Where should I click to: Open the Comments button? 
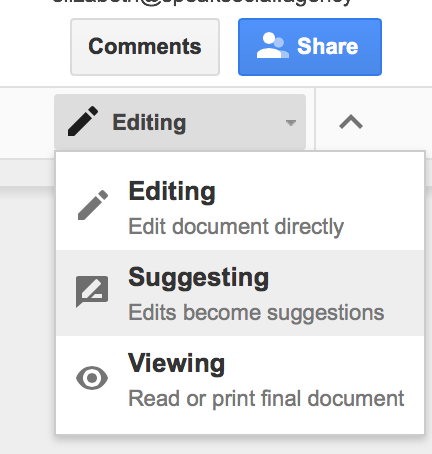pyautogui.click(x=145, y=47)
